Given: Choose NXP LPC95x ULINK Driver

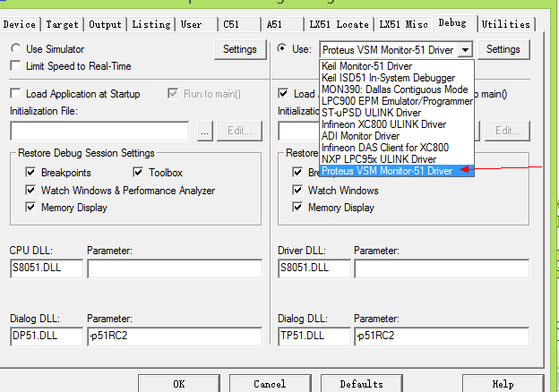Looking at the screenshot, I should pyautogui.click(x=397, y=159).
